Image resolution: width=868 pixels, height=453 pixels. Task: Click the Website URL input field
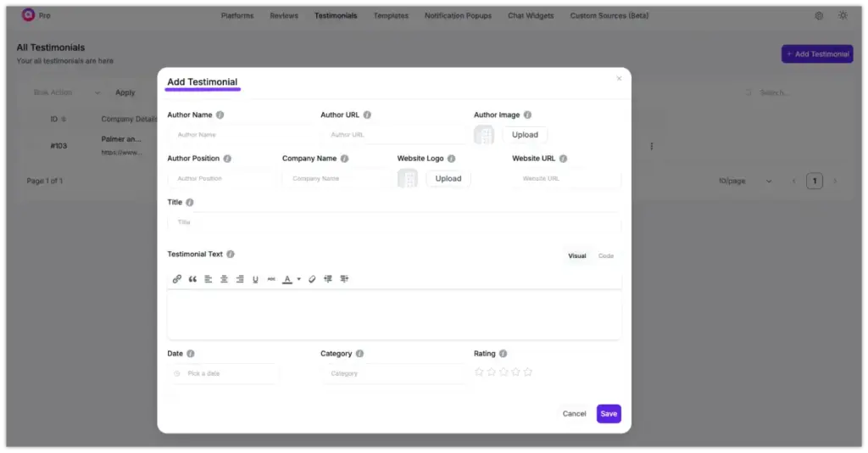click(x=567, y=178)
